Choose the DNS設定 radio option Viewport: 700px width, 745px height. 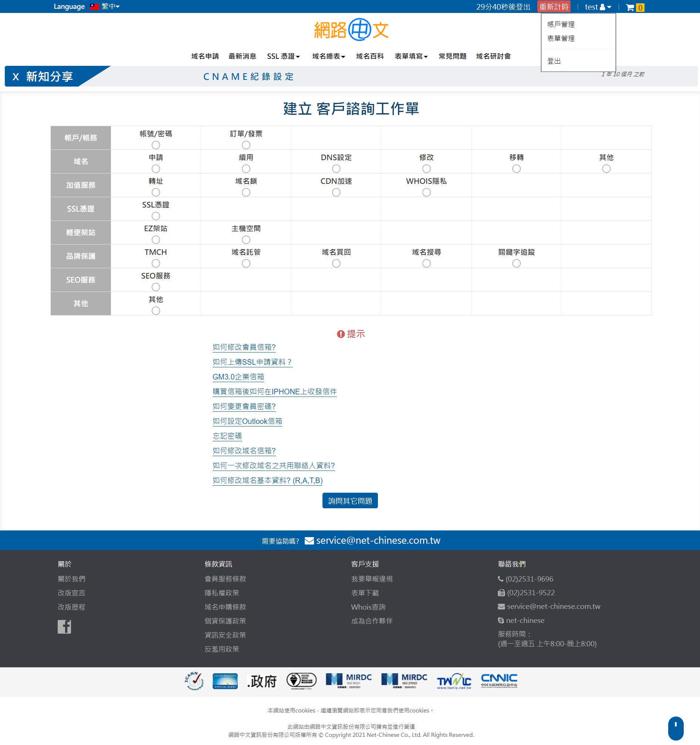(336, 169)
